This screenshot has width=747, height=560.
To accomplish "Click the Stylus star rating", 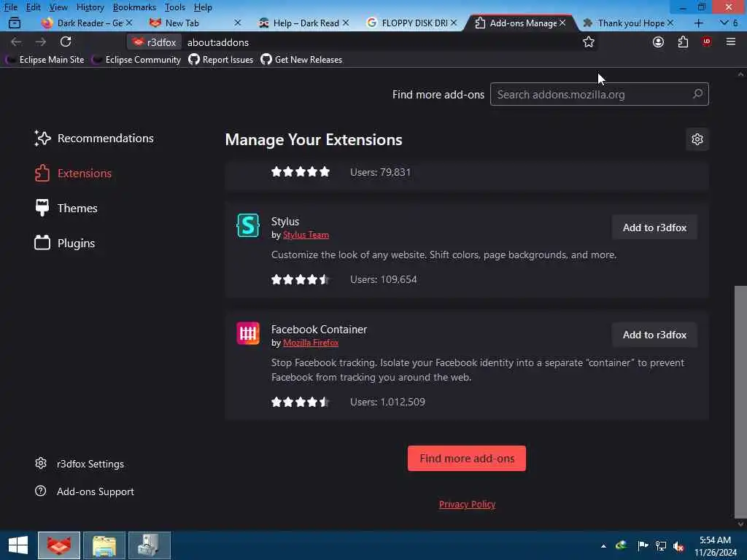I will click(x=301, y=279).
